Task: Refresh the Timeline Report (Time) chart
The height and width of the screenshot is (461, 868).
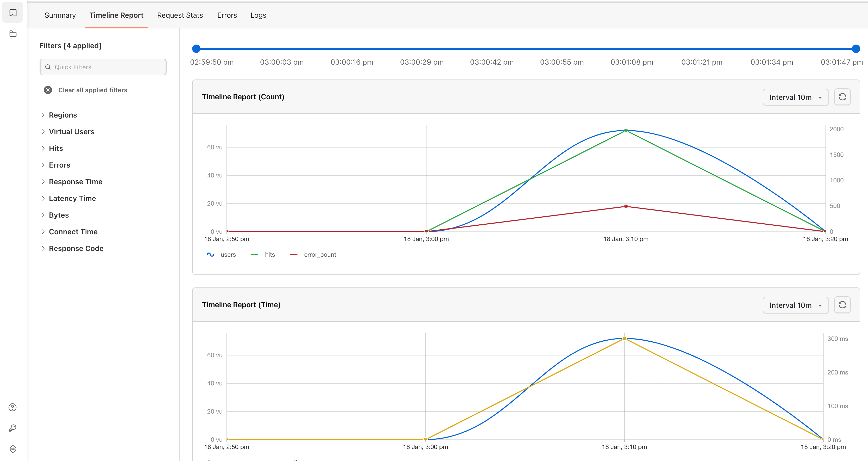Action: point(842,305)
